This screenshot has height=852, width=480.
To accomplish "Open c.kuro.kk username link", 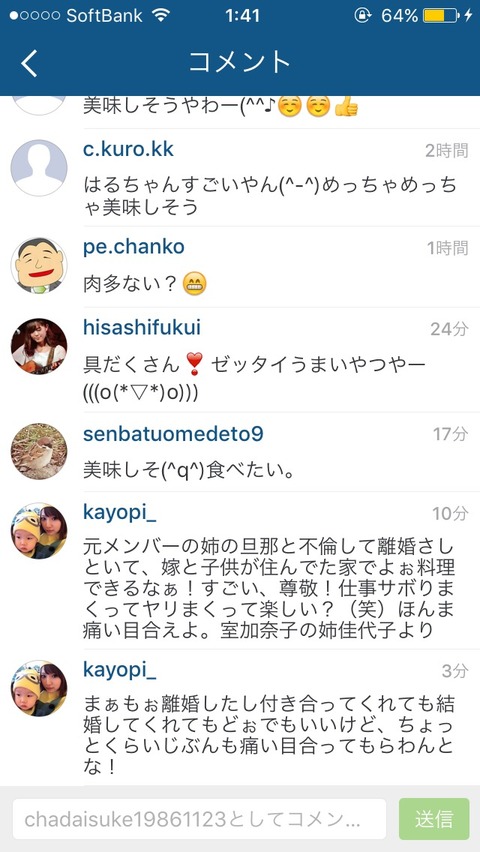I will tap(128, 149).
